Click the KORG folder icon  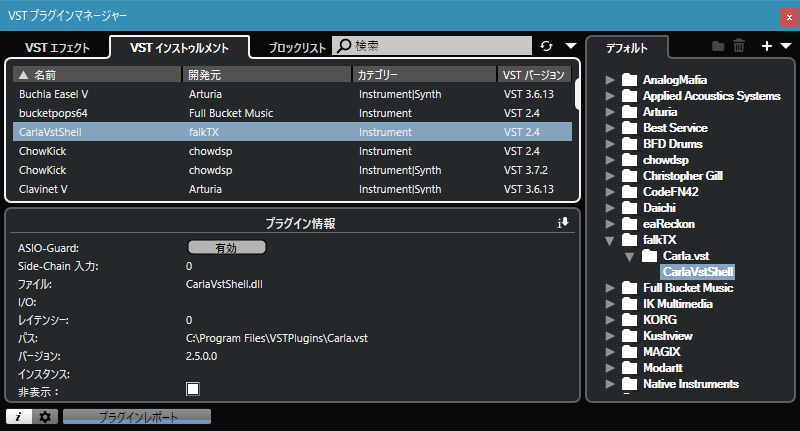(630, 320)
